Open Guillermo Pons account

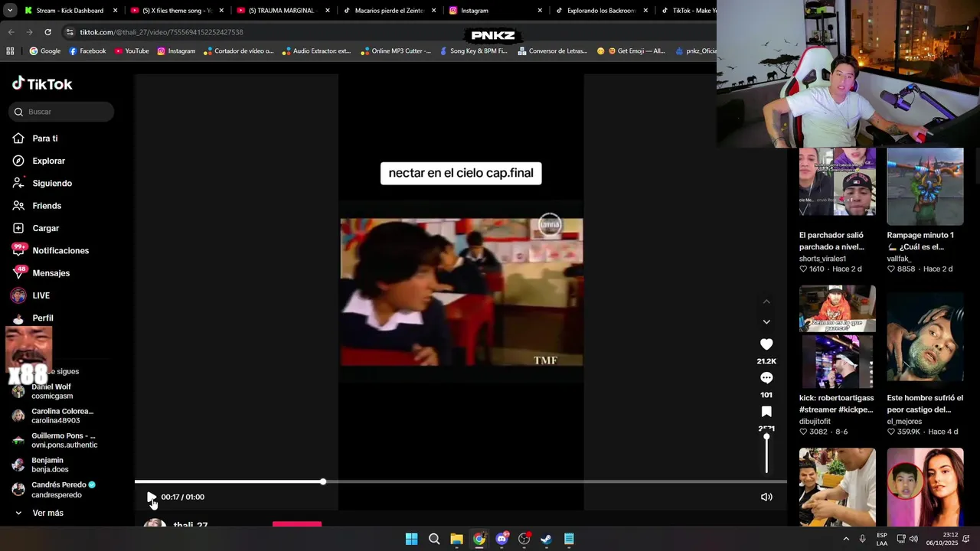pyautogui.click(x=55, y=441)
